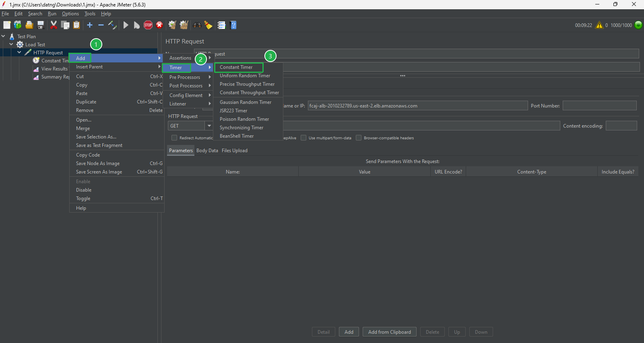Click the Include Equals? column header

click(x=618, y=172)
